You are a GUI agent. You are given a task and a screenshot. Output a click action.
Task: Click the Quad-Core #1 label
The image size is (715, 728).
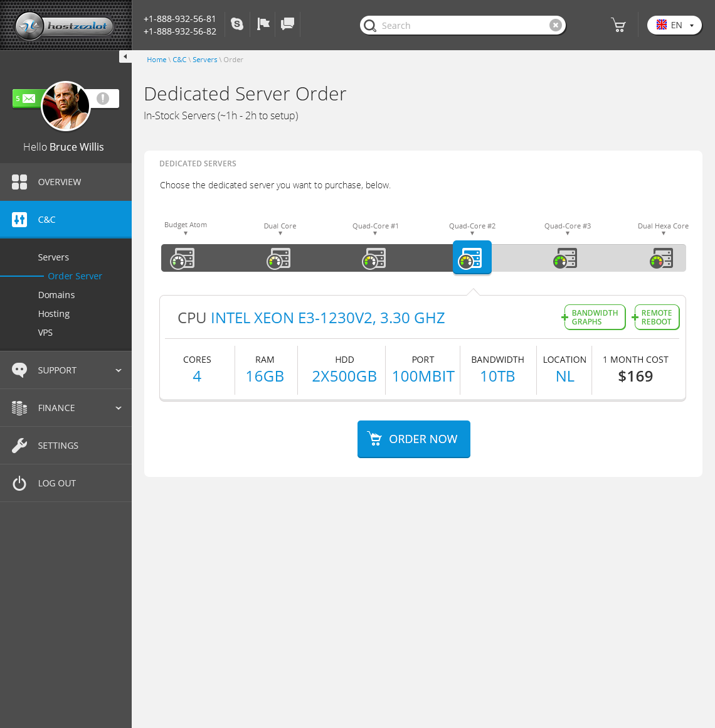[x=375, y=226]
